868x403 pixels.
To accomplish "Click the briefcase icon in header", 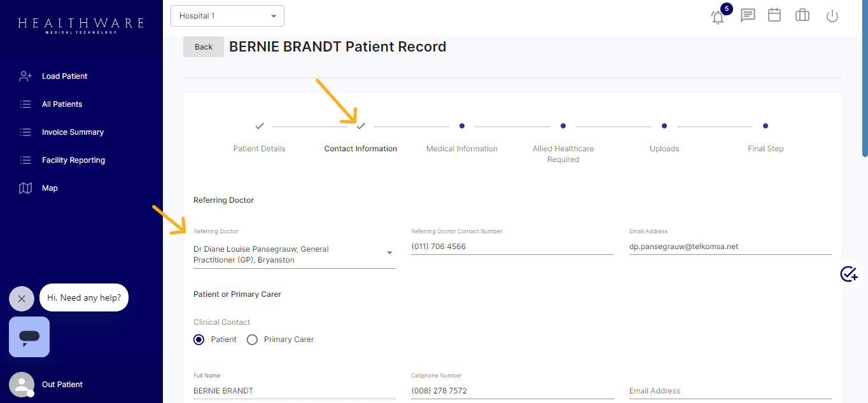I will 802,15.
